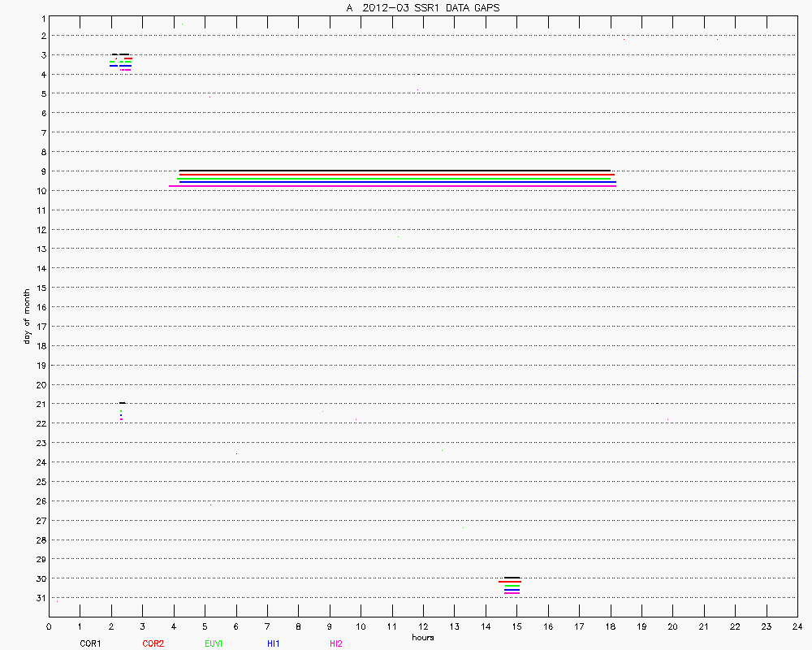Click the red COR2 legend label

coord(153,643)
